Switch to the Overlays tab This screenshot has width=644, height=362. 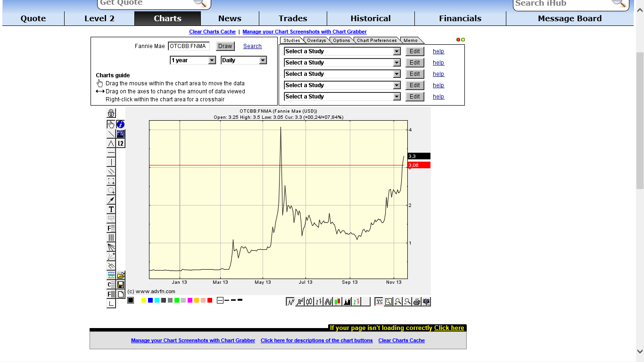point(316,40)
